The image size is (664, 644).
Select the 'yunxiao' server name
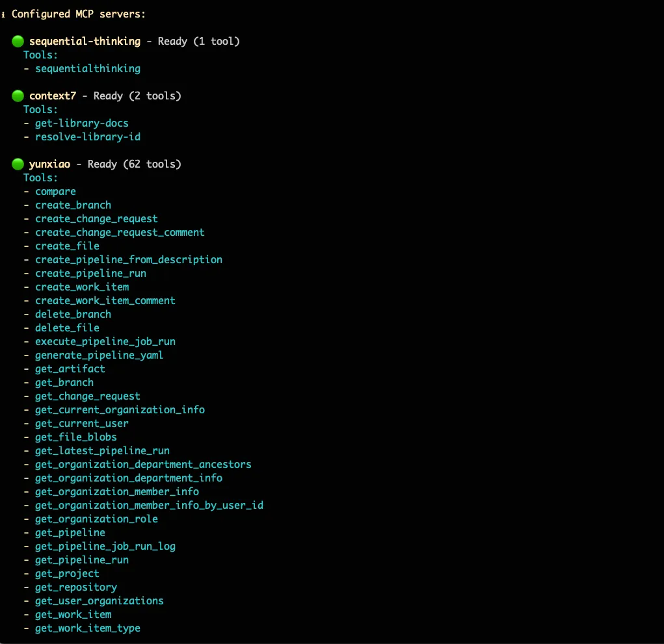[x=49, y=164]
